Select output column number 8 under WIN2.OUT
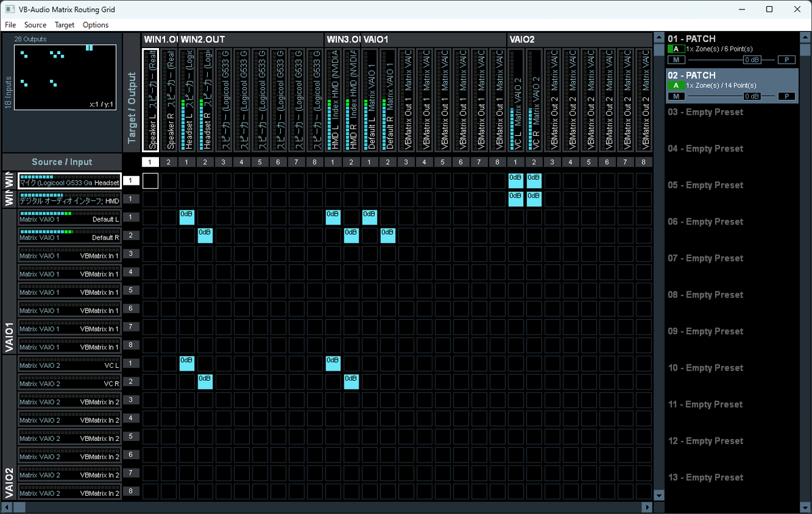812x514 pixels. [315, 162]
